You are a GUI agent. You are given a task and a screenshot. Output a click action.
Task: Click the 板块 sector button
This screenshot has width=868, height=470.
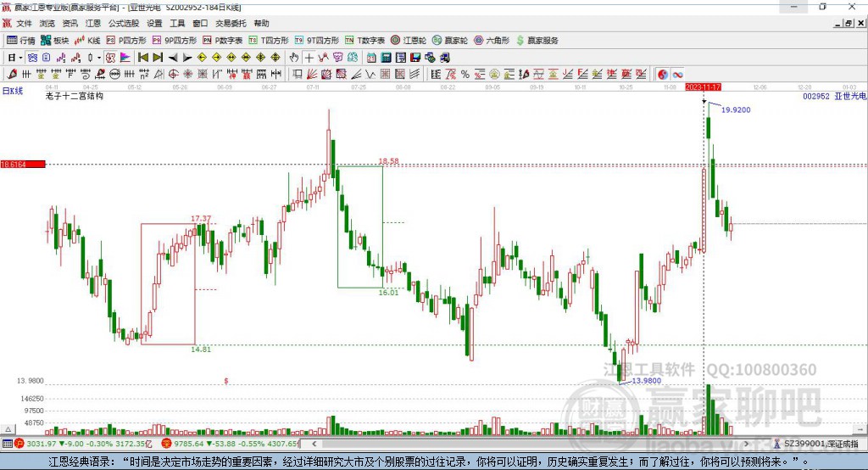[x=55, y=41]
